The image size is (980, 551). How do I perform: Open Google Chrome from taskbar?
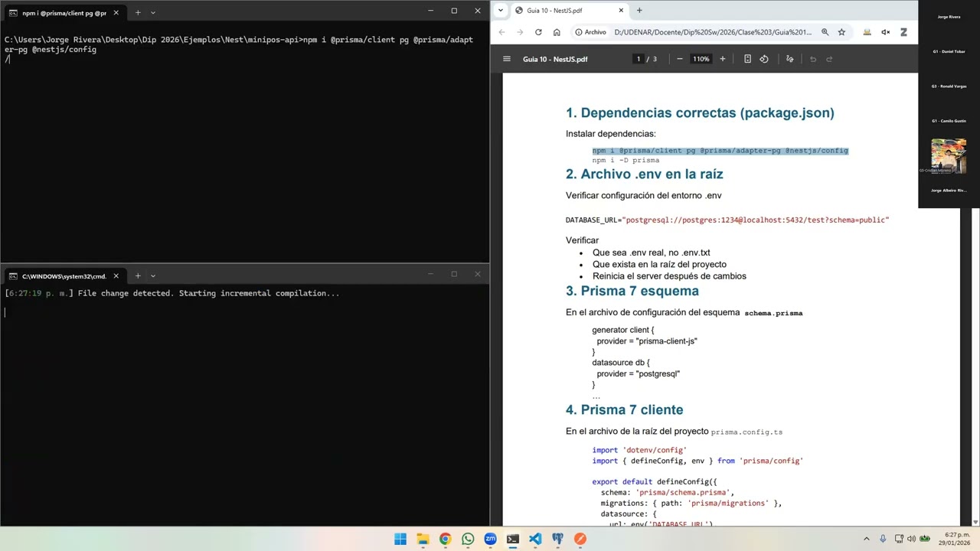(x=445, y=539)
